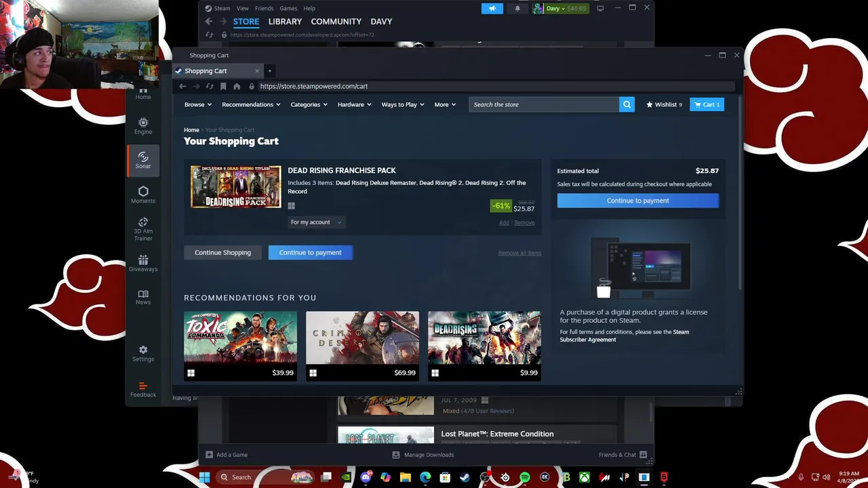Open Moments in the SteelSeries sidebar
The image size is (868, 488).
[143, 195]
